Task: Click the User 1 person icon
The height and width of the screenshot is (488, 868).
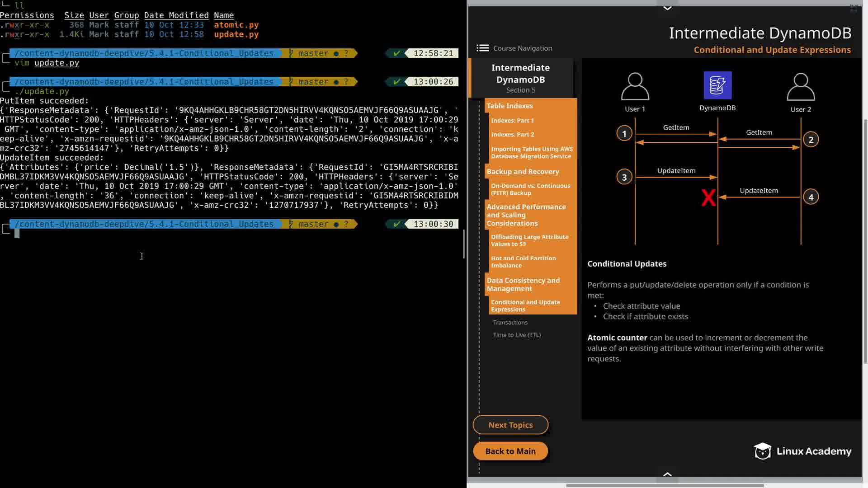Action: point(635,86)
